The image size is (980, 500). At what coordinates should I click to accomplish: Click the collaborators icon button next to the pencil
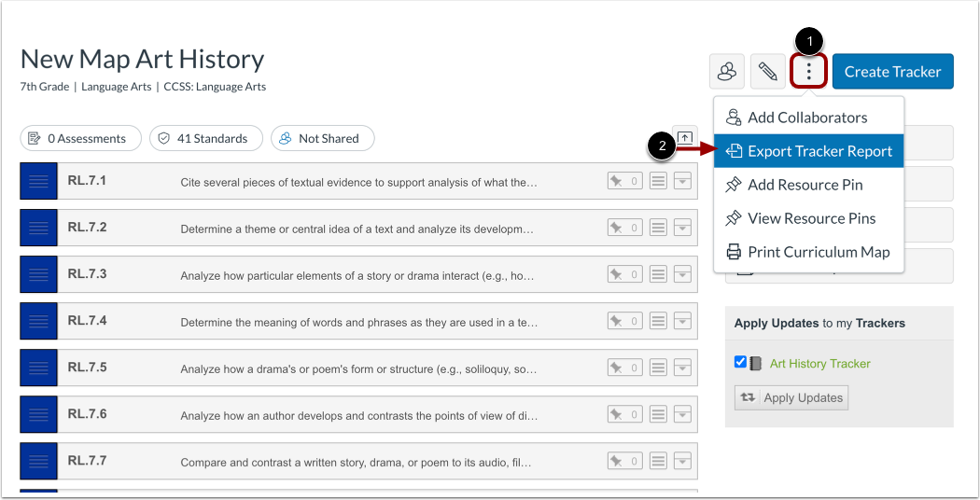(727, 71)
